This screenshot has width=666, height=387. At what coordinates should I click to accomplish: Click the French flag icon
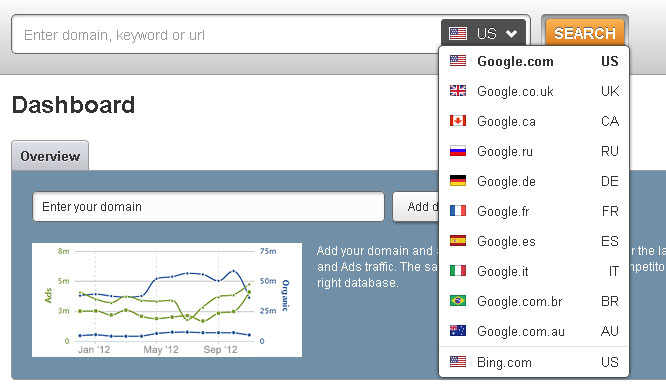pyautogui.click(x=458, y=211)
